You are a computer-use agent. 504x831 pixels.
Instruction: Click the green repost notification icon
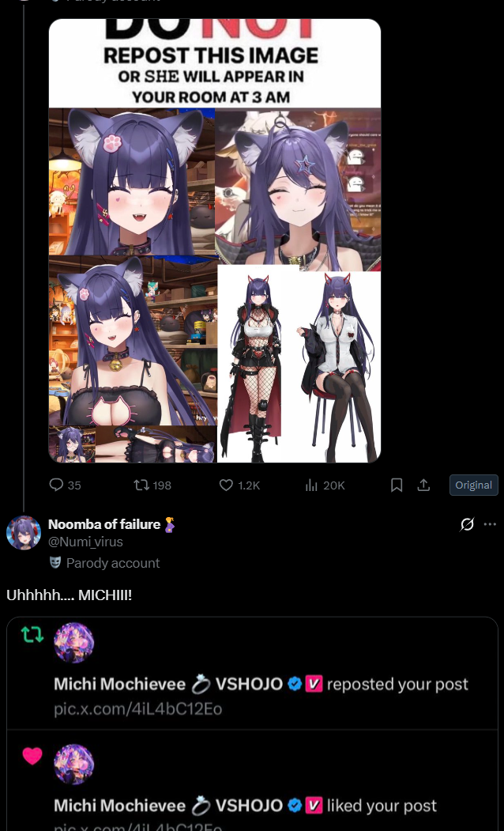(32, 634)
